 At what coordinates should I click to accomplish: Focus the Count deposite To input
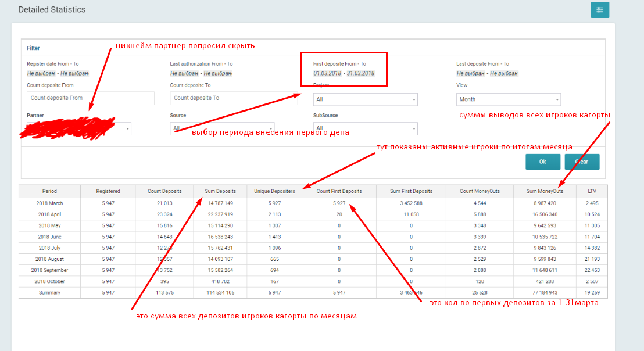coord(234,98)
